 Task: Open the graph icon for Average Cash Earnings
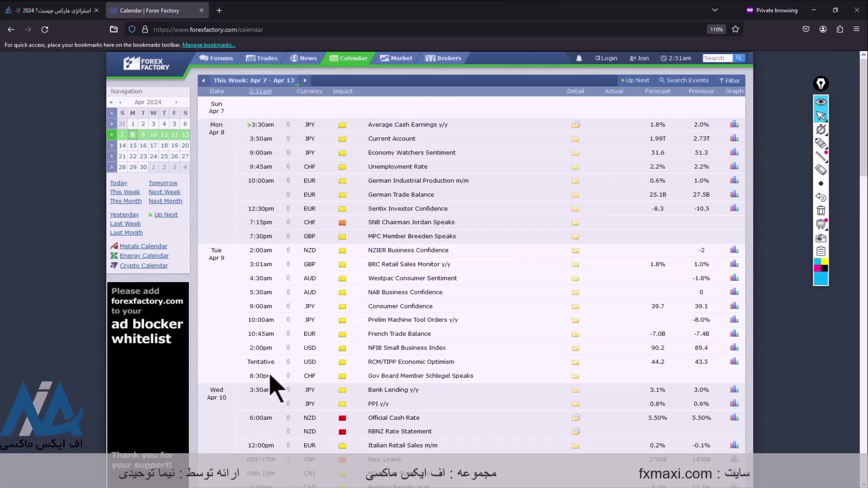734,124
